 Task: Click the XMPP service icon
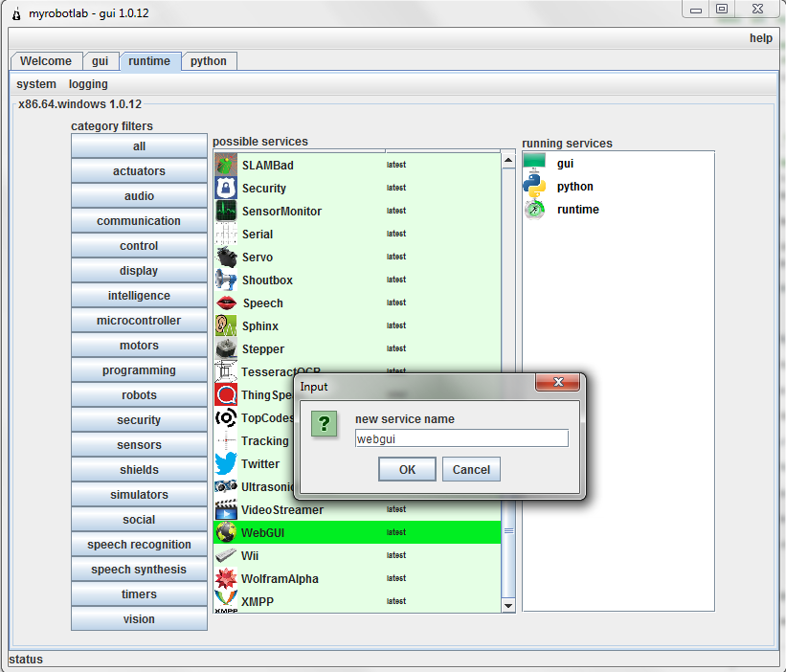click(x=226, y=601)
